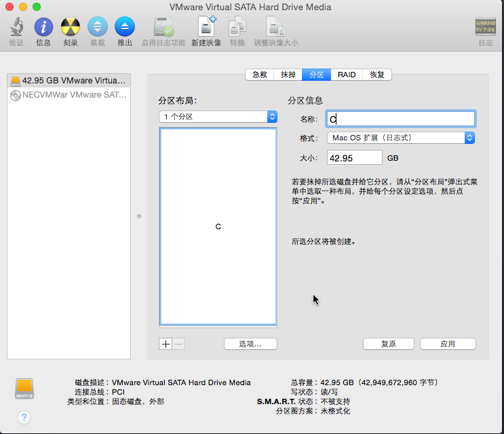Click connection bus value PCI
Viewport: 504px width, 434px height.
[118, 392]
